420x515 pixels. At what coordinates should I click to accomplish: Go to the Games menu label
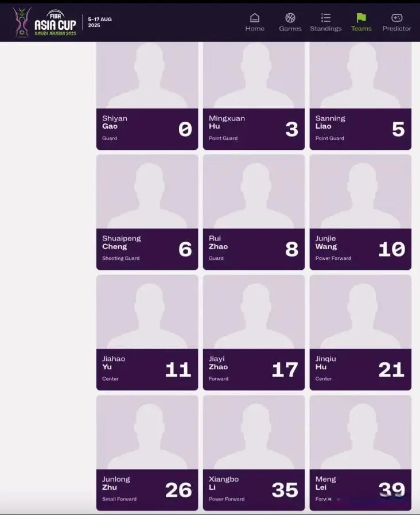coord(290,29)
